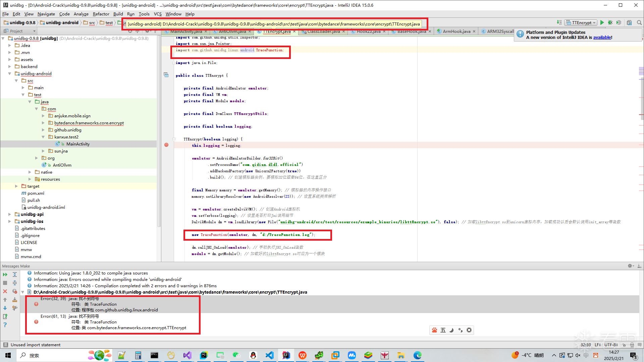
Task: Click Run with Coverage icon
Action: tap(619, 22)
